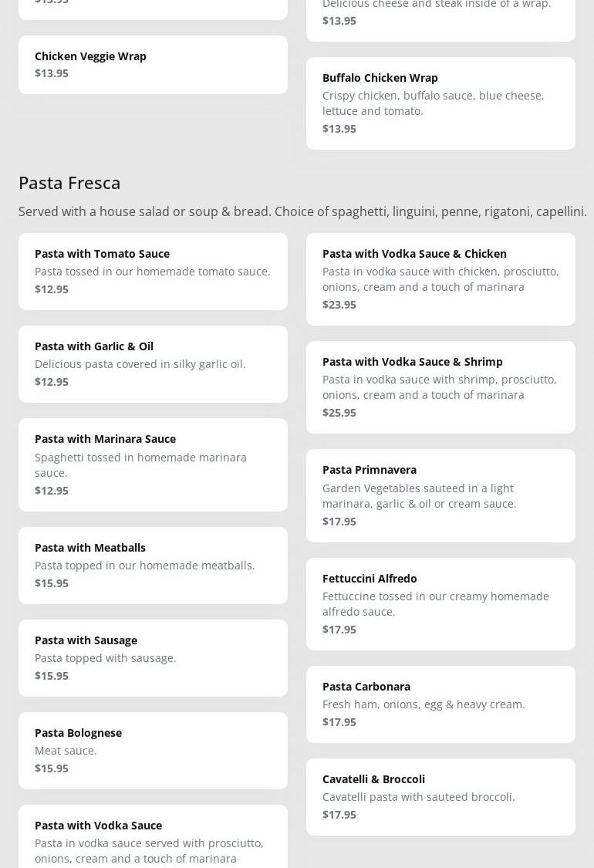Click the Pasta Fresca section heading
The height and width of the screenshot is (868, 594).
(x=69, y=183)
